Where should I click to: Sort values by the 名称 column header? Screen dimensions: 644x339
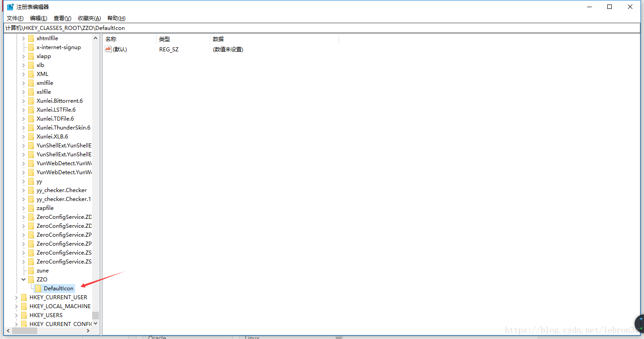(x=110, y=39)
